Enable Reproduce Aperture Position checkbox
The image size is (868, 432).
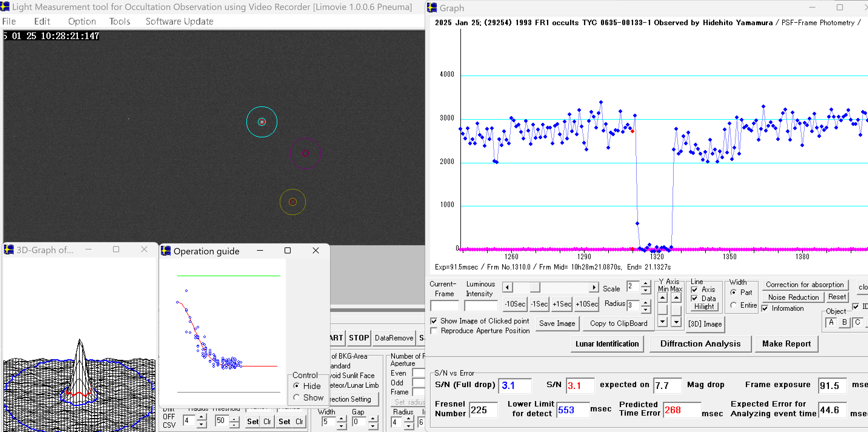pyautogui.click(x=434, y=331)
